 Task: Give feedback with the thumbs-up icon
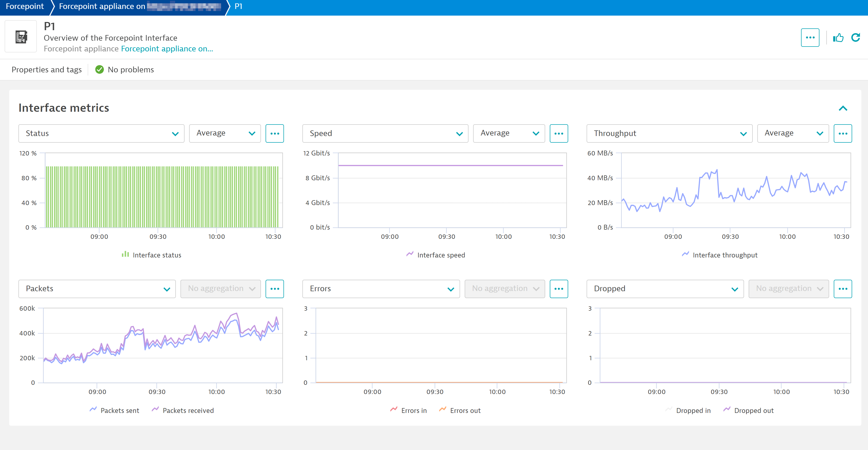coord(838,37)
